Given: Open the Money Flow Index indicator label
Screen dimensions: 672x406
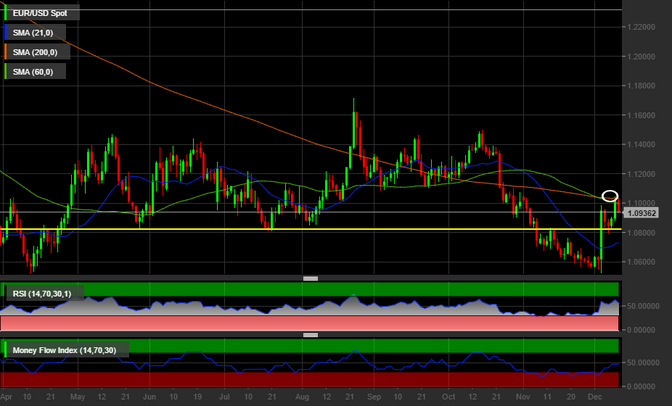Looking at the screenshot, I should 64,351.
